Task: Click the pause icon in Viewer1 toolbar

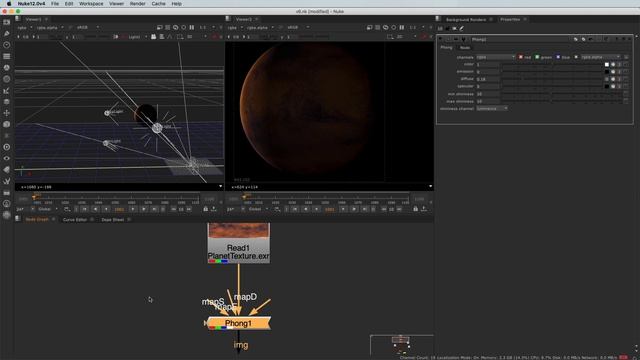Action: [191, 27]
